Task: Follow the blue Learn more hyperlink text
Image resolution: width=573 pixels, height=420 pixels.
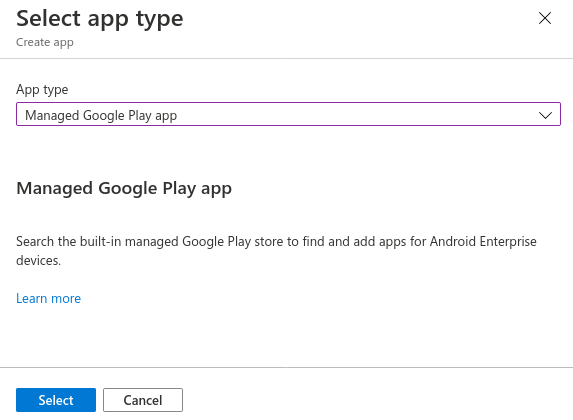Action: coord(49,299)
